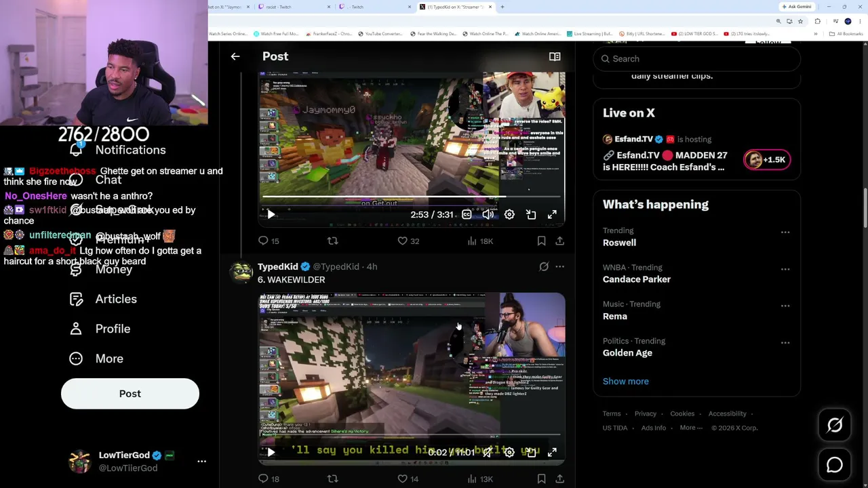Like the post showing 14 likes
Viewport: 868px width, 488px height.
408,479
